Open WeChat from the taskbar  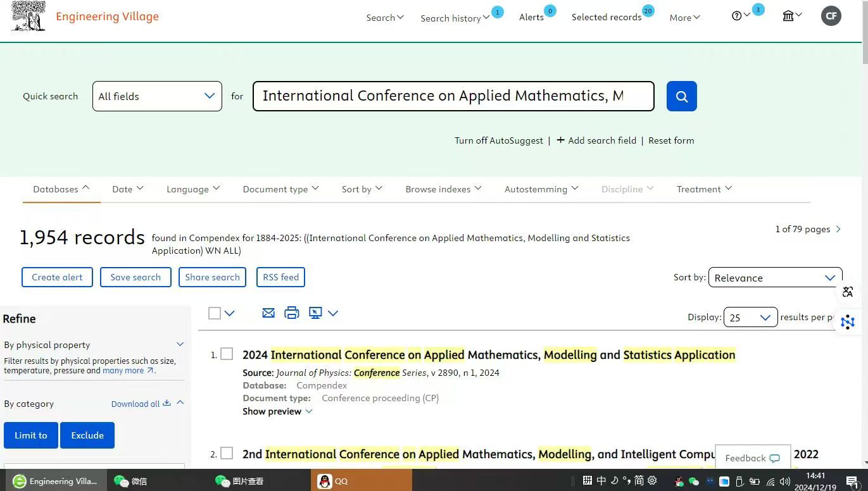click(x=131, y=481)
